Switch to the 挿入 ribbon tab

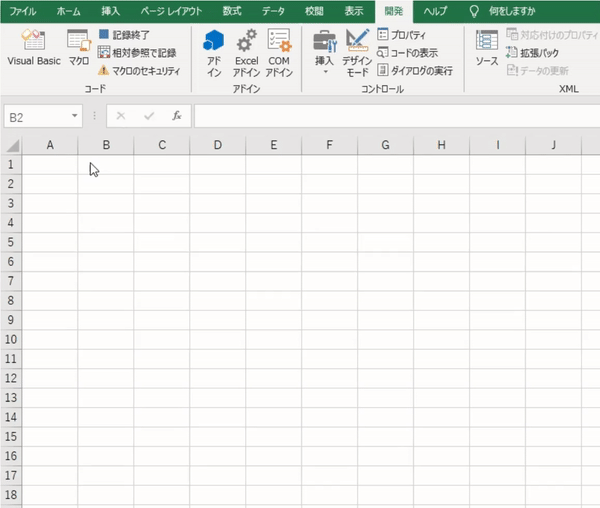click(110, 11)
